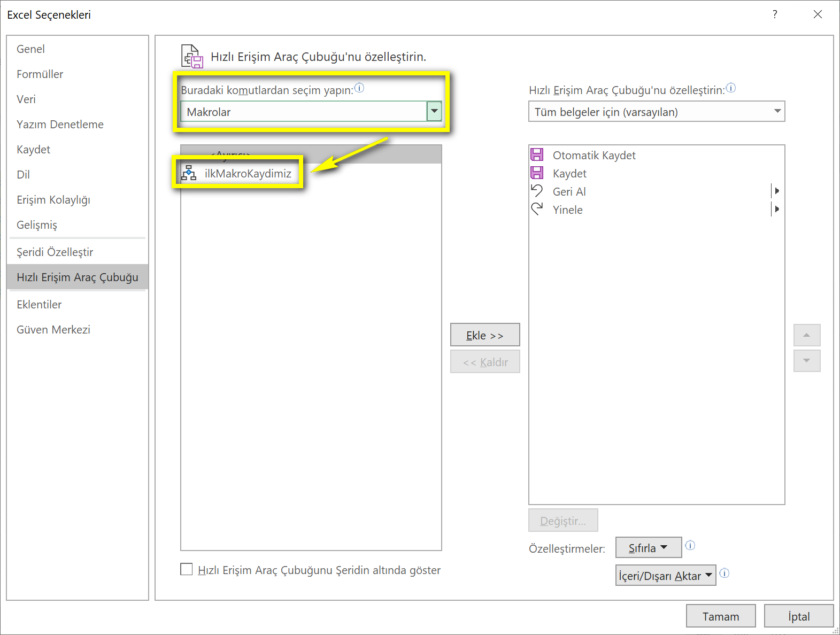
Task: Click the Kaydet purple disk icon
Action: tap(537, 173)
